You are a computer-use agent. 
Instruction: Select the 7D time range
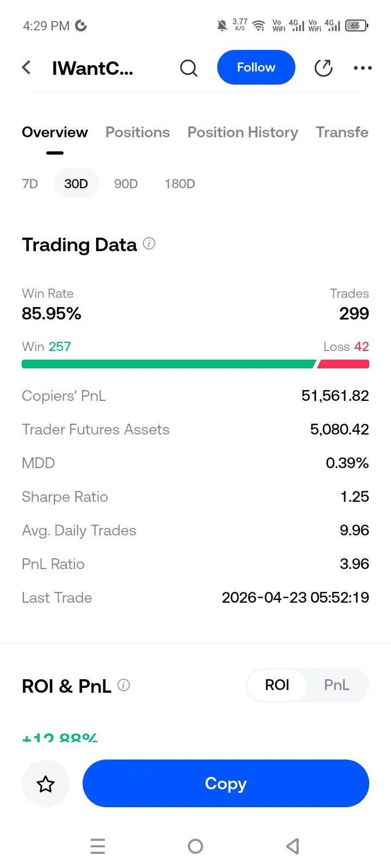pos(30,184)
